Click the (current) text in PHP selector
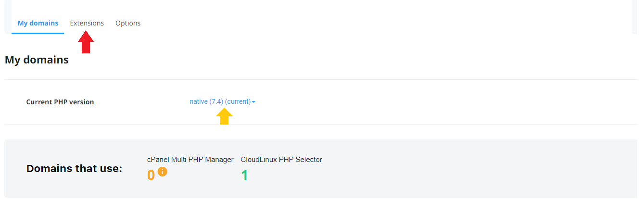 click(238, 101)
